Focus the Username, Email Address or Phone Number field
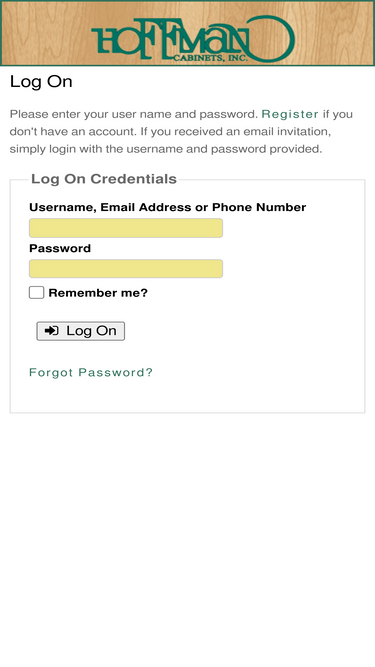 tap(126, 228)
